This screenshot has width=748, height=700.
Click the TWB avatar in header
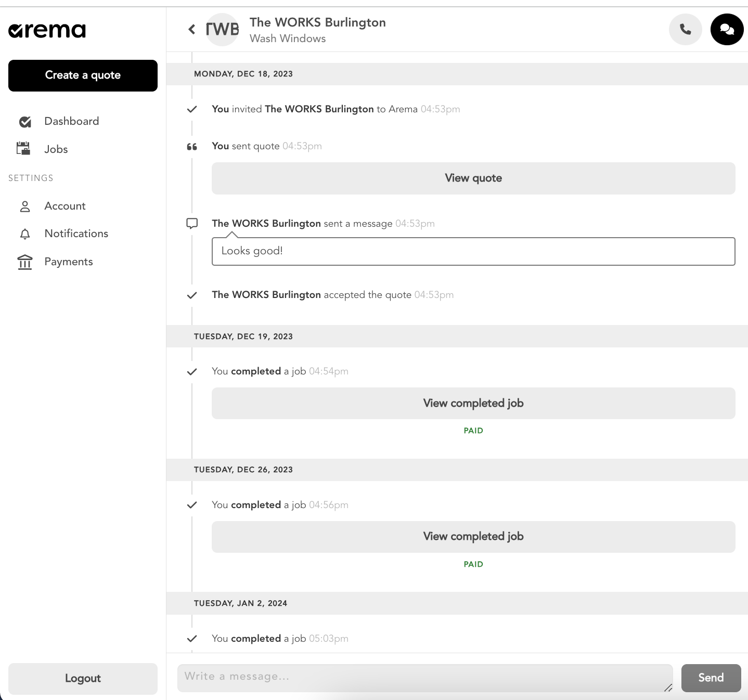point(223,30)
